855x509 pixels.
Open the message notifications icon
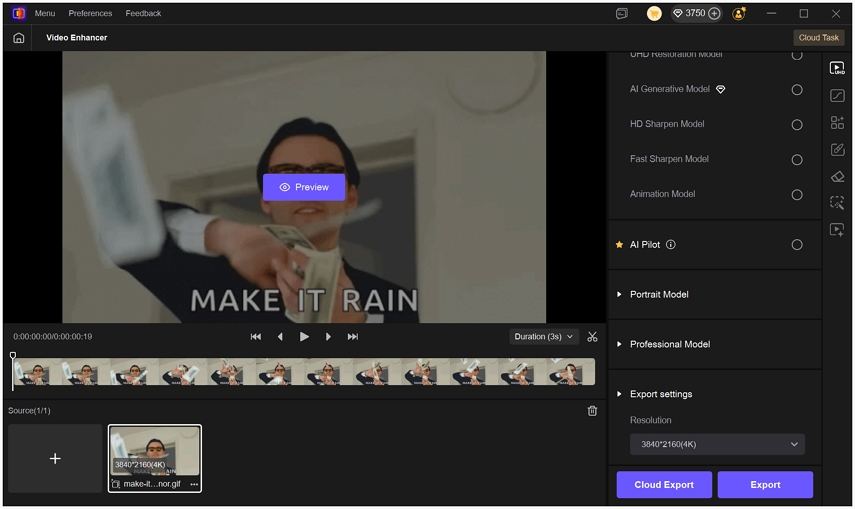tap(622, 14)
